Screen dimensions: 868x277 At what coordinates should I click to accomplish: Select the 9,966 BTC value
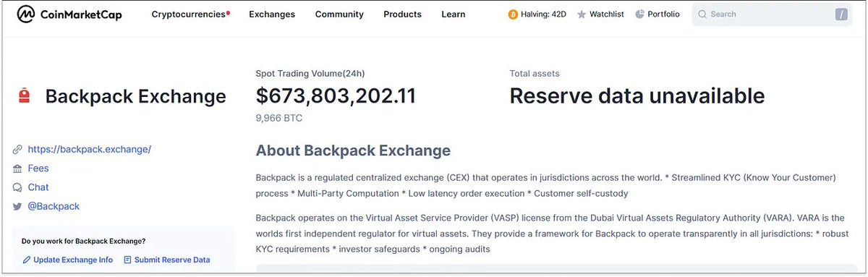[x=279, y=118]
